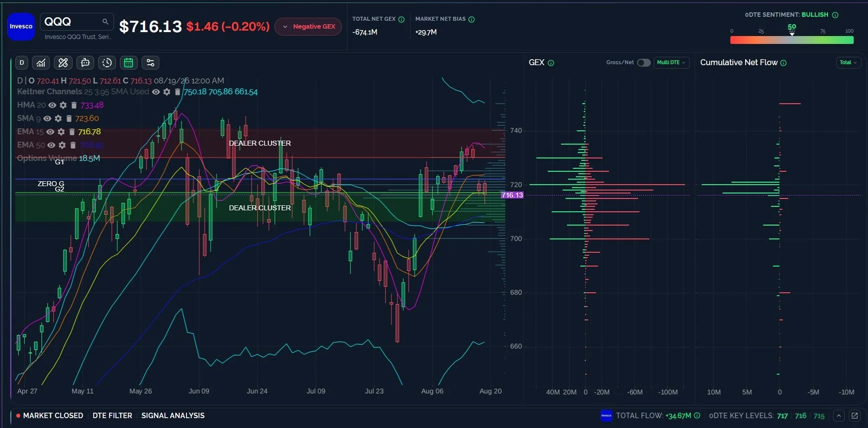868x428 pixels.
Task: Open the Total dropdown for net flow
Action: tap(849, 63)
